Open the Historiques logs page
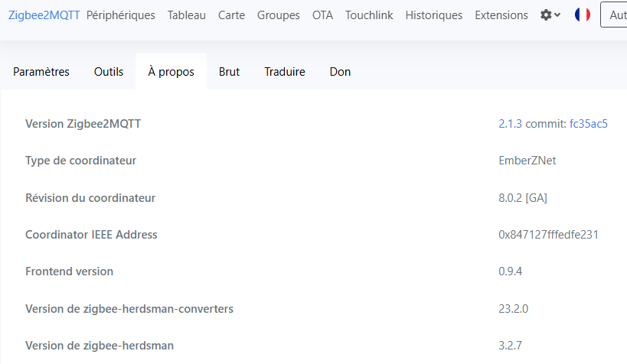Screen dimensions: 627x364 tap(434, 15)
